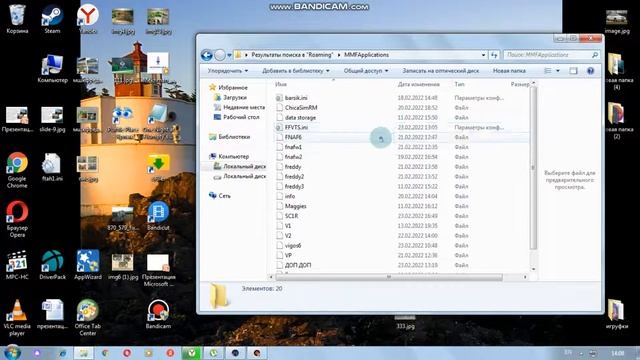Open the Yandex browser taskbar icon
Viewport: 640px width, 360px height.
(x=191, y=353)
